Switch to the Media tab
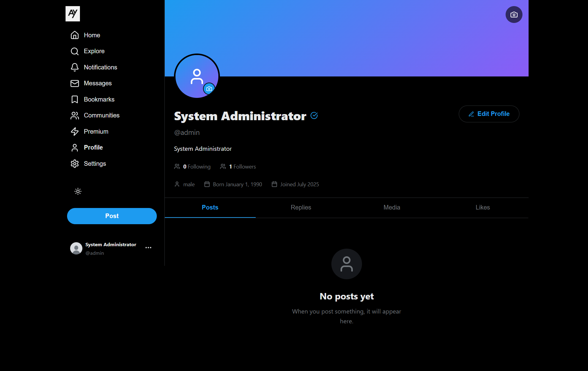 (392, 207)
